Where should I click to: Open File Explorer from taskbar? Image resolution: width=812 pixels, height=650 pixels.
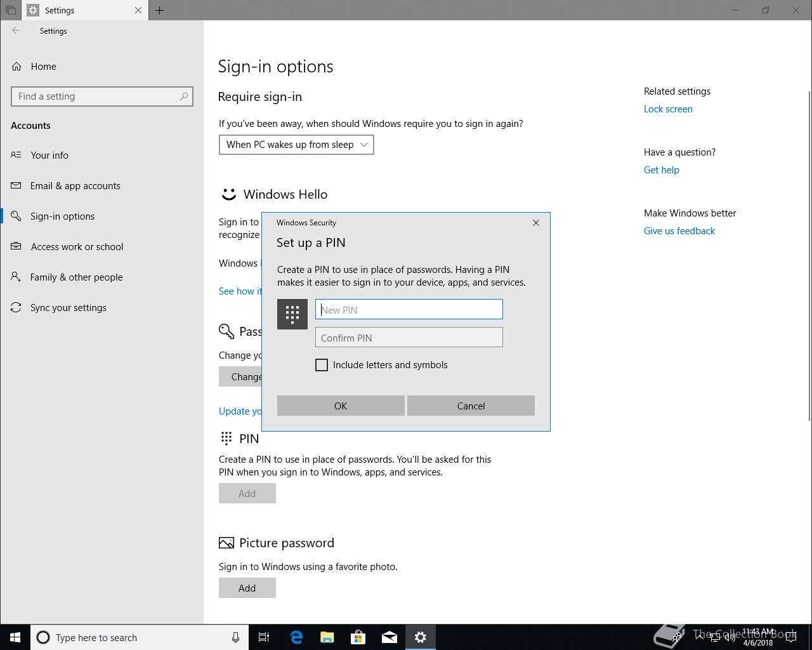point(327,637)
